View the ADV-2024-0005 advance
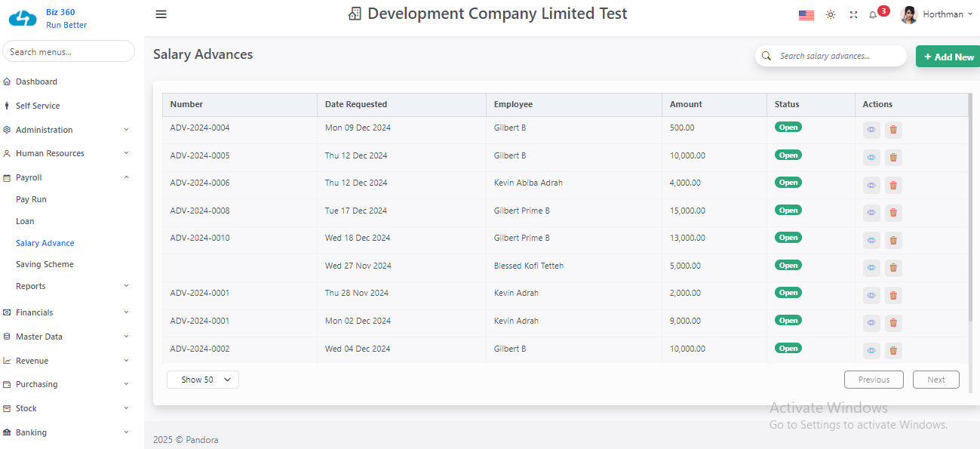The height and width of the screenshot is (449, 980). pos(871,158)
